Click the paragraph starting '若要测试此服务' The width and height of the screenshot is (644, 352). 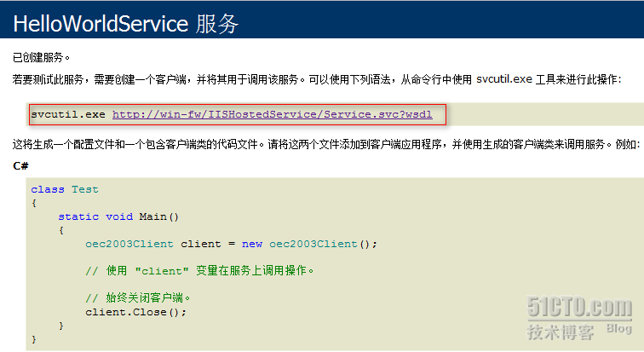[317, 79]
